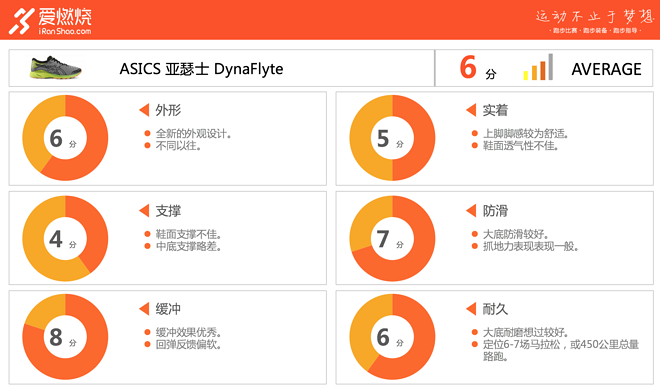Click the 防滑 section heading
This screenshot has width=660, height=388.
495,211
